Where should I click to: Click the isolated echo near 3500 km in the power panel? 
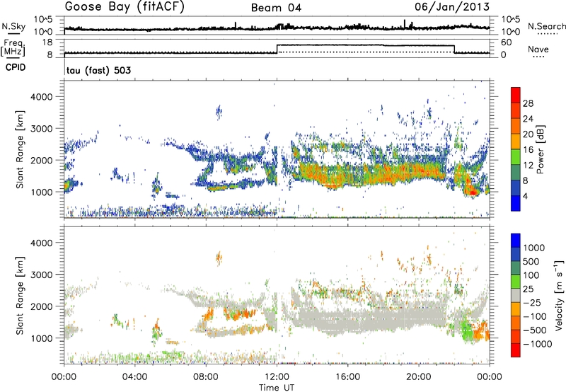(219, 112)
